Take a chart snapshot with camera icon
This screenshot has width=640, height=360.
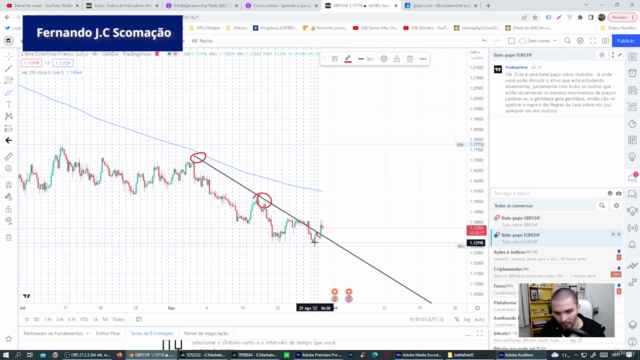pyautogui.click(x=605, y=41)
